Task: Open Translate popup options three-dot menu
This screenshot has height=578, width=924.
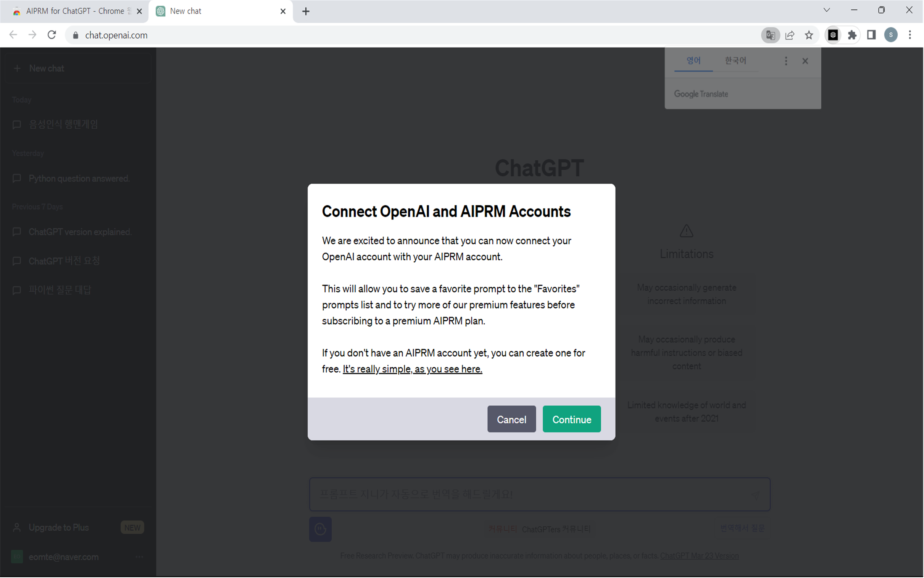Action: (x=786, y=61)
